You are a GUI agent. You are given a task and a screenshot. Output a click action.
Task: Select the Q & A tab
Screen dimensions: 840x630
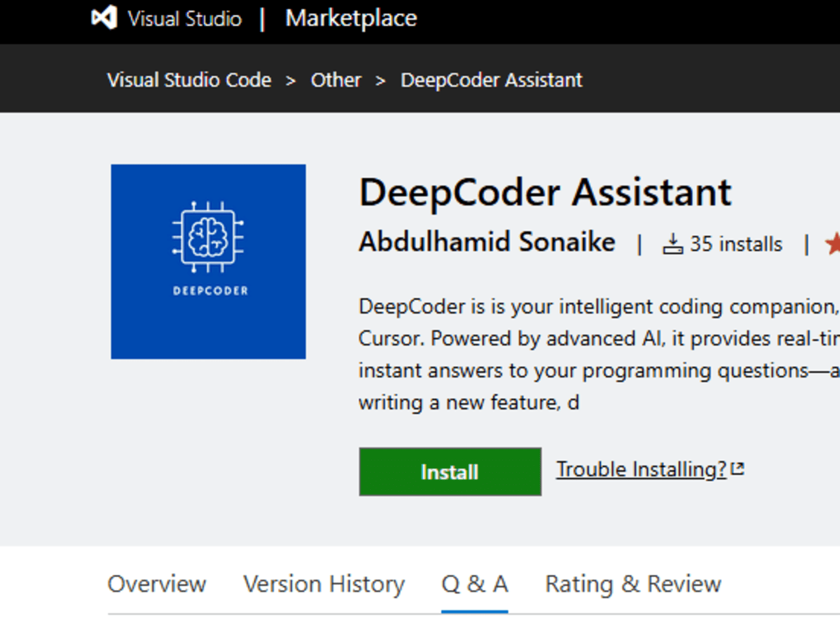tap(475, 584)
